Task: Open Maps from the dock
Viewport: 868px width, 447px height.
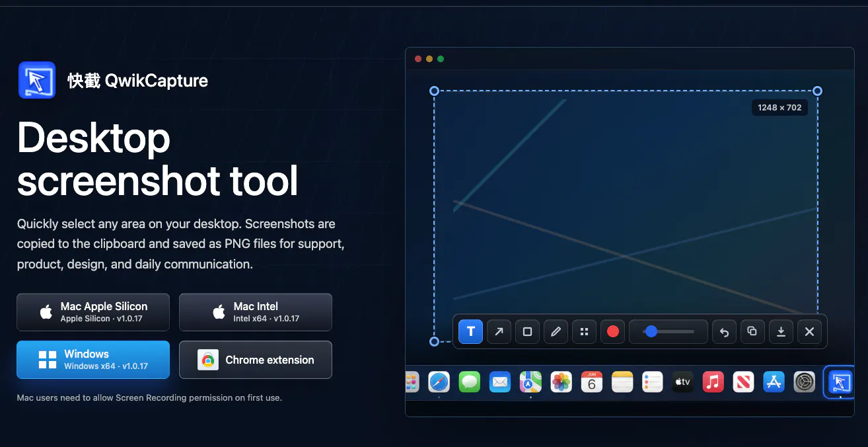Action: point(530,382)
